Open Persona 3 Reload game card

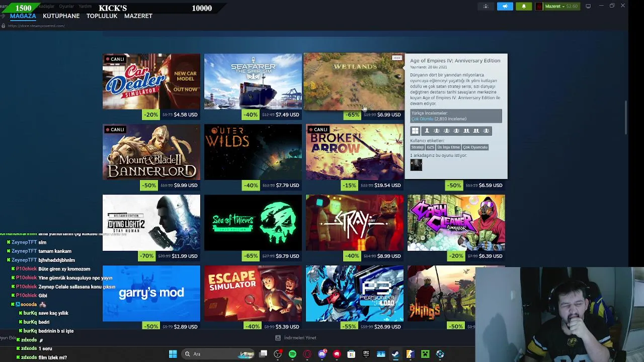[354, 294]
